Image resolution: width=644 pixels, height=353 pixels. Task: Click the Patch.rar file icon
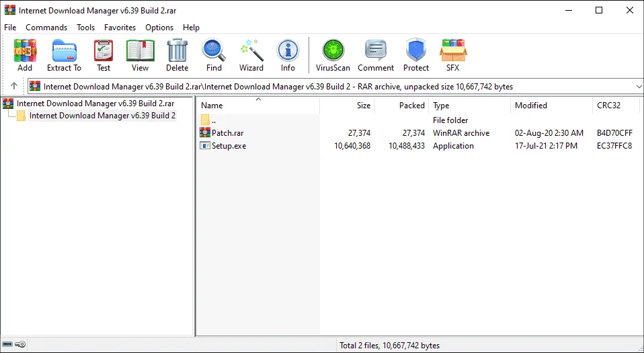204,132
